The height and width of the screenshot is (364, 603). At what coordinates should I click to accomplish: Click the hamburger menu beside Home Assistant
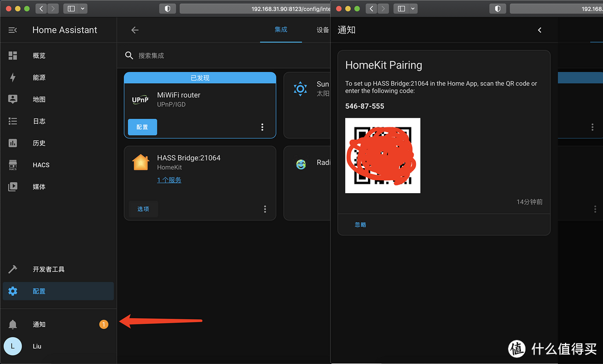(x=13, y=29)
